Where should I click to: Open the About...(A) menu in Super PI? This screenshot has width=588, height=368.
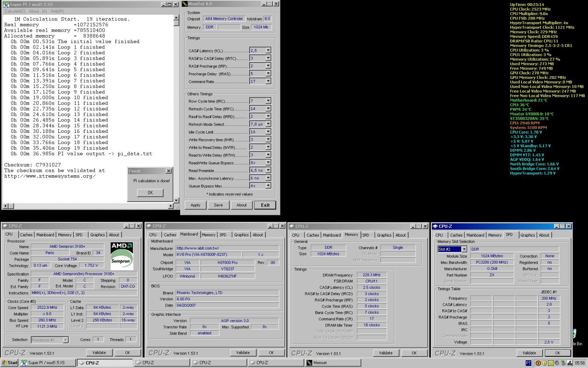(x=38, y=11)
